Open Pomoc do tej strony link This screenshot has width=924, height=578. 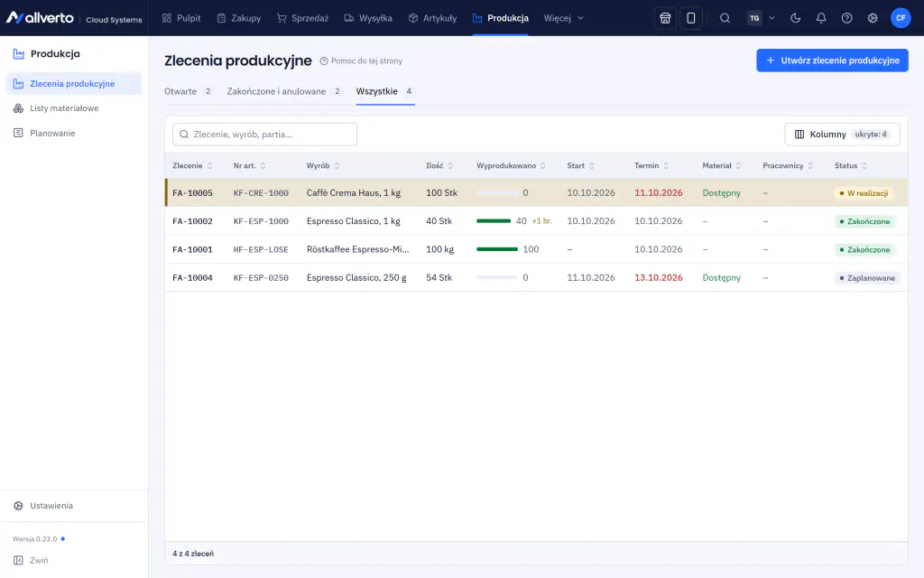361,61
